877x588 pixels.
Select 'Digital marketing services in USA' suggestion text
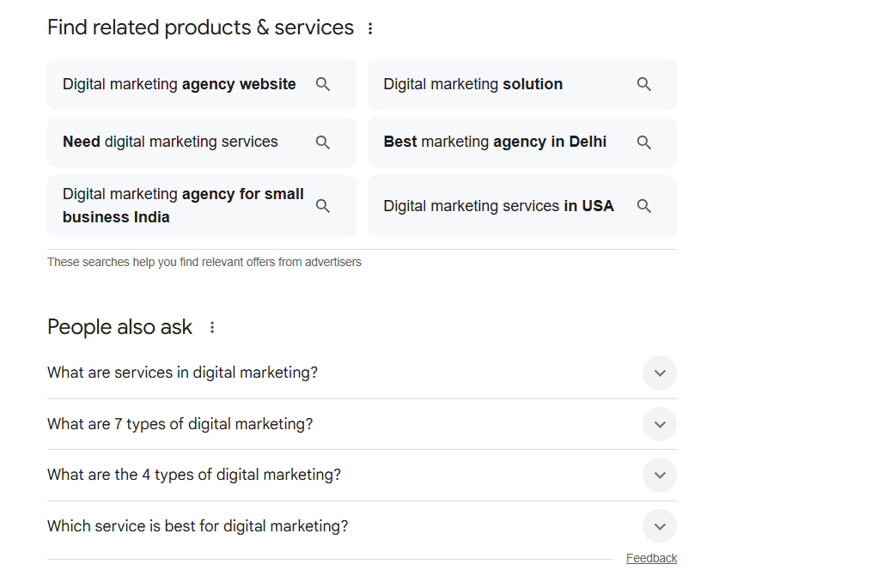pos(498,206)
